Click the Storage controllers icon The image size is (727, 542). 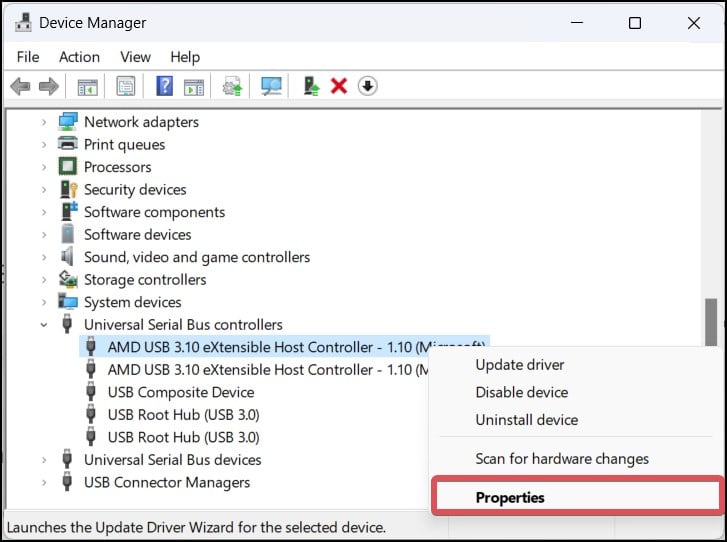click(x=68, y=279)
